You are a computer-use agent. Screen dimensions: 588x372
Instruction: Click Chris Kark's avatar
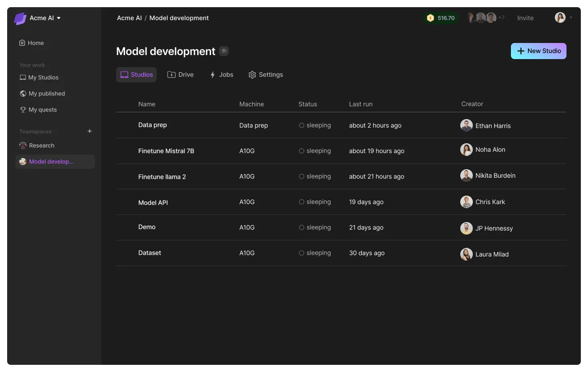pyautogui.click(x=467, y=202)
